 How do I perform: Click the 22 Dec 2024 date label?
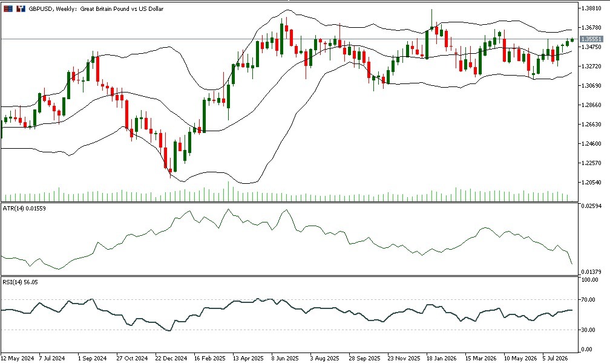pyautogui.click(x=171, y=358)
